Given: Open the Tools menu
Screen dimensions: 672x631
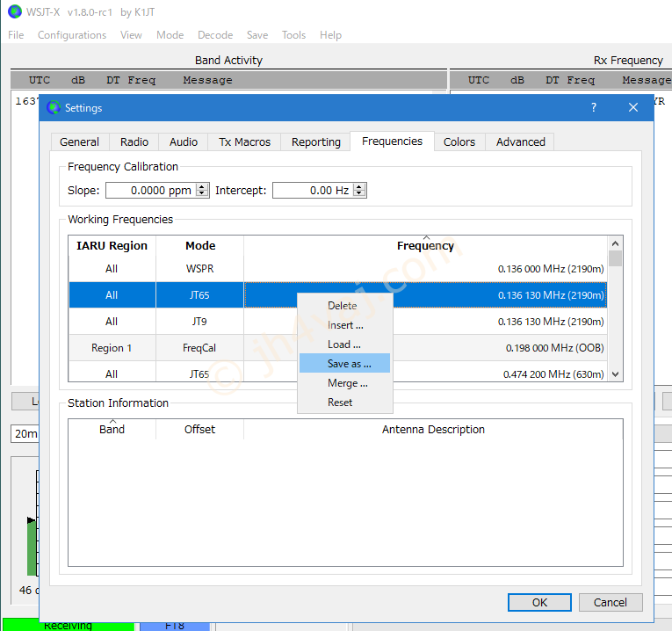Looking at the screenshot, I should click(293, 35).
